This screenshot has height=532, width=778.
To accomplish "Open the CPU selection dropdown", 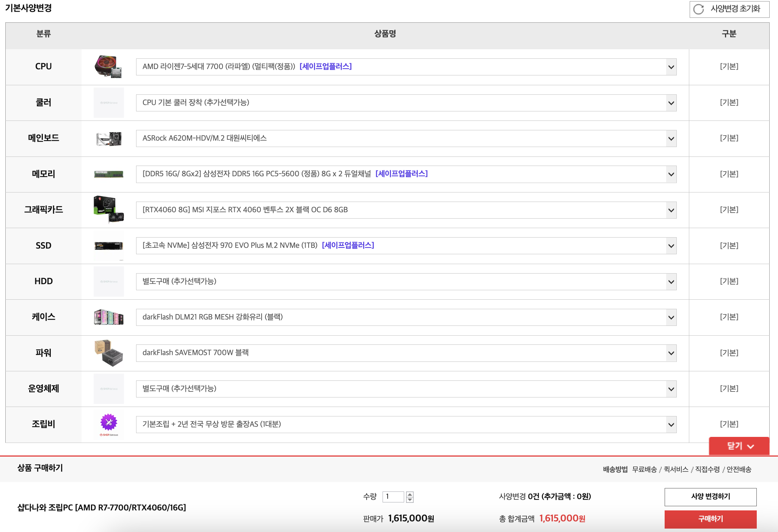I will click(x=406, y=67).
